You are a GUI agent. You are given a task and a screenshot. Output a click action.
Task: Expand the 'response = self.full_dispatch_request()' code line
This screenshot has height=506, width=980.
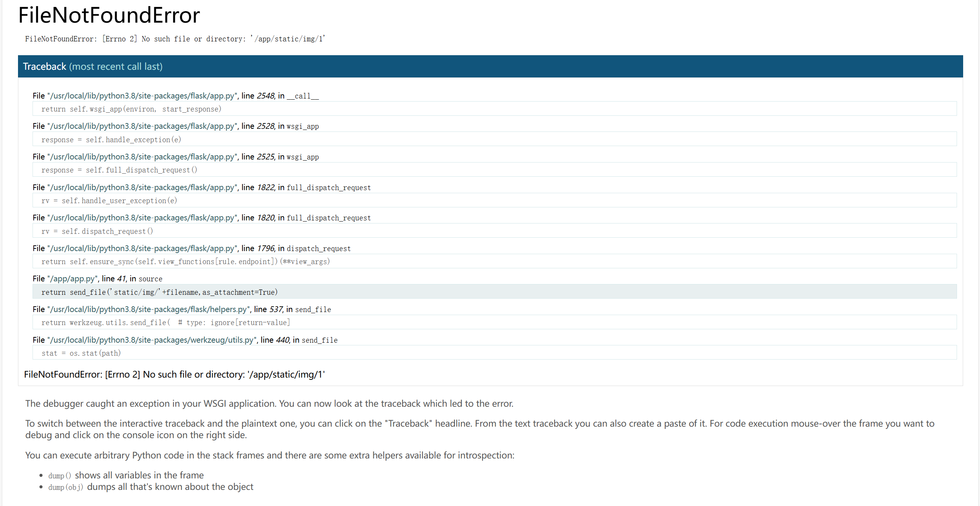tap(119, 170)
